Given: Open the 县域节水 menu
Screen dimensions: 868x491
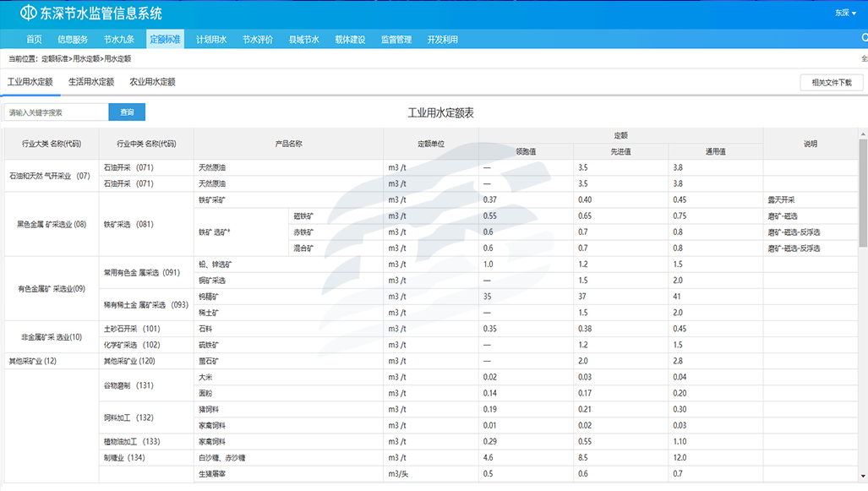Looking at the screenshot, I should point(304,40).
